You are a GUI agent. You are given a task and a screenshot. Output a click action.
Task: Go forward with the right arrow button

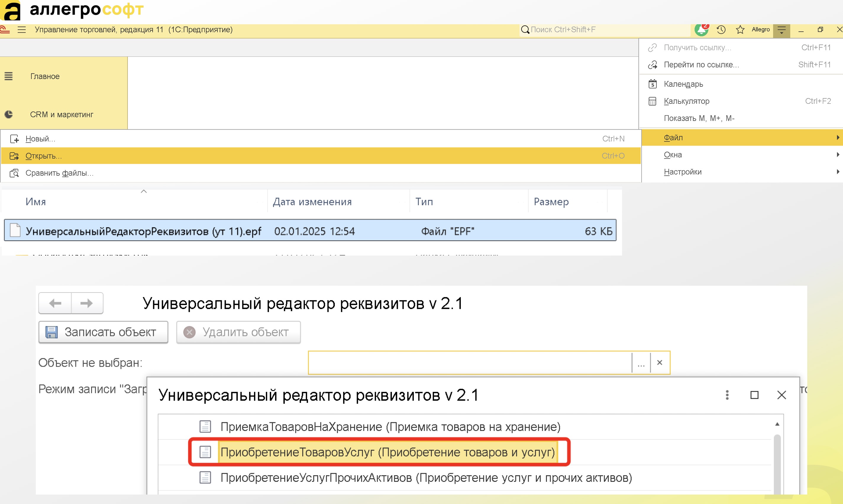[87, 303]
